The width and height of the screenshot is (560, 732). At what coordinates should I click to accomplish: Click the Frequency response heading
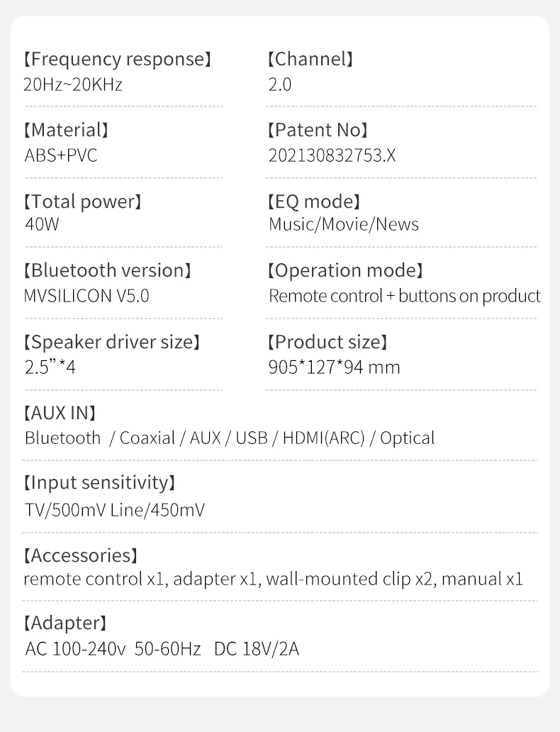(117, 60)
